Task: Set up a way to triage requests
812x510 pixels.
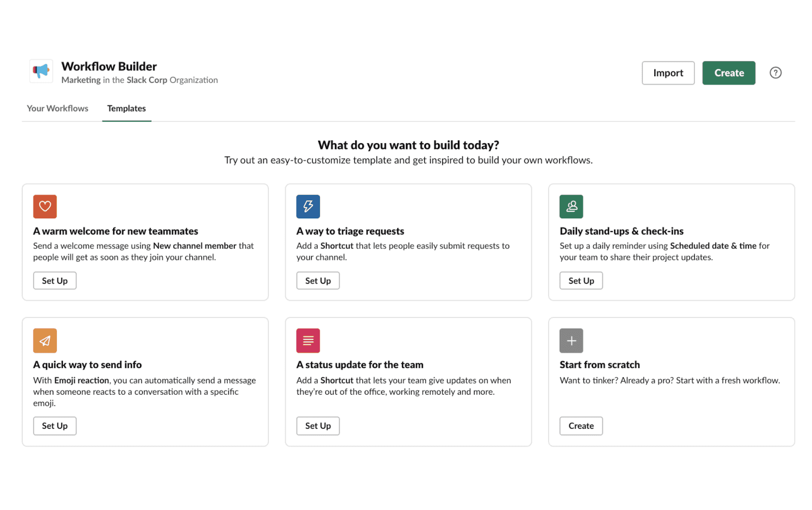Action: [x=318, y=280]
